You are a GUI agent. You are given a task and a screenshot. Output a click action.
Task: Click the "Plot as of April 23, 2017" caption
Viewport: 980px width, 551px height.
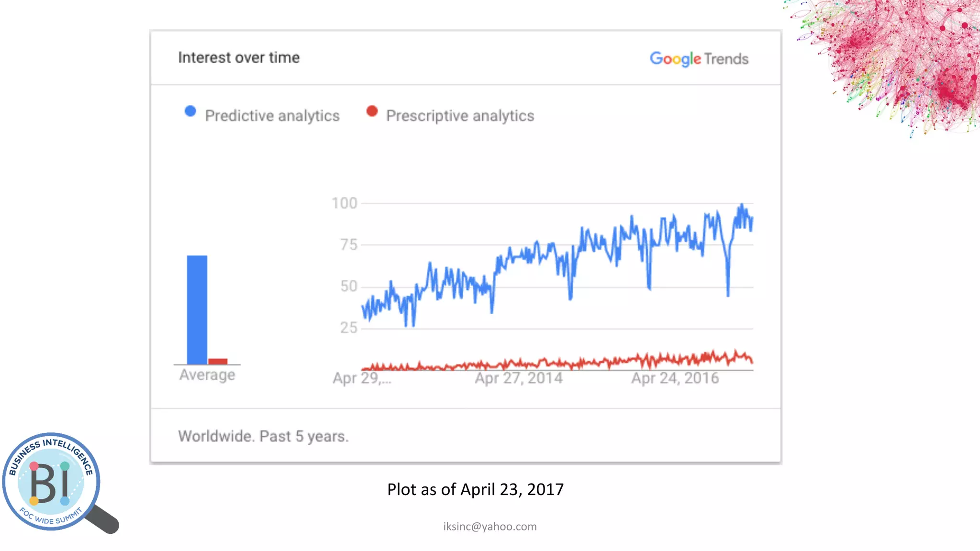(x=475, y=489)
